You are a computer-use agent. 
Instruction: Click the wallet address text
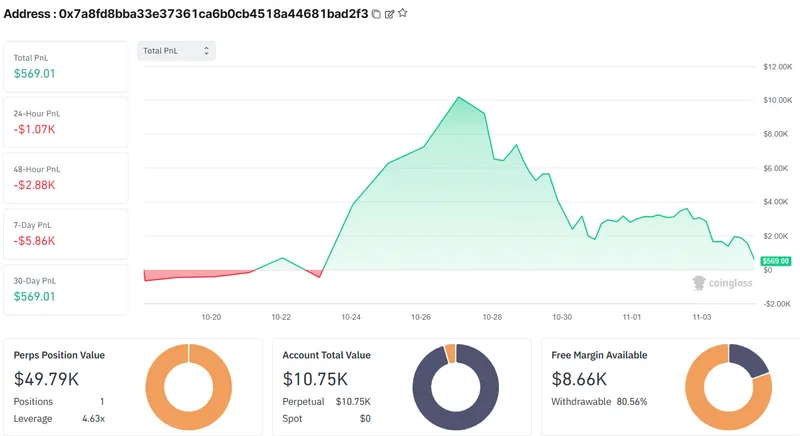coord(213,14)
